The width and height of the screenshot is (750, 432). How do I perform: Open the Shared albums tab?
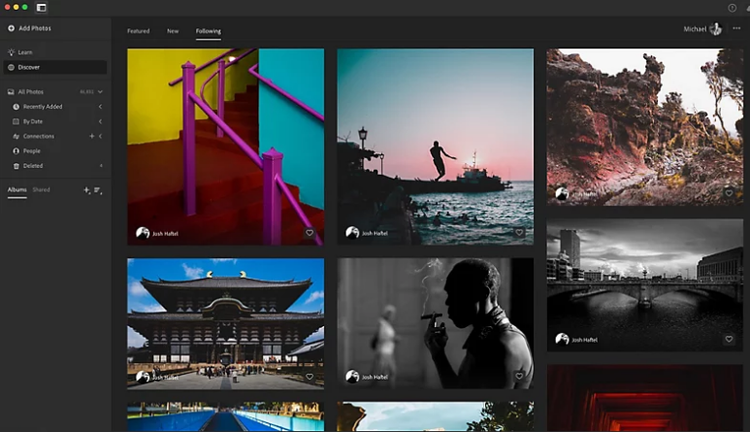(x=41, y=189)
